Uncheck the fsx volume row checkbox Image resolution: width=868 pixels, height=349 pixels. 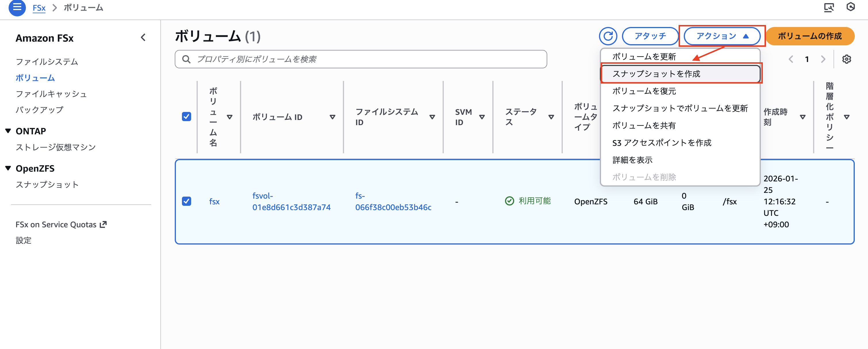point(186,201)
